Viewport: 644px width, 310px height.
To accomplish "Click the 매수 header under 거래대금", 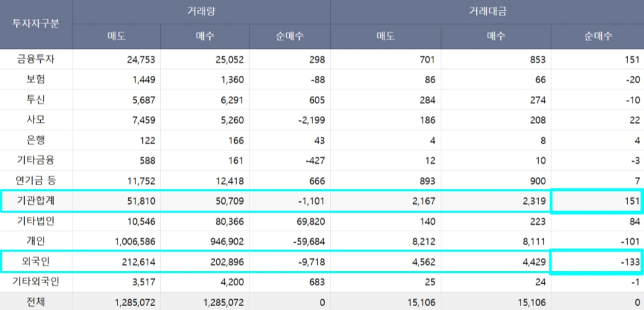I will tap(495, 36).
